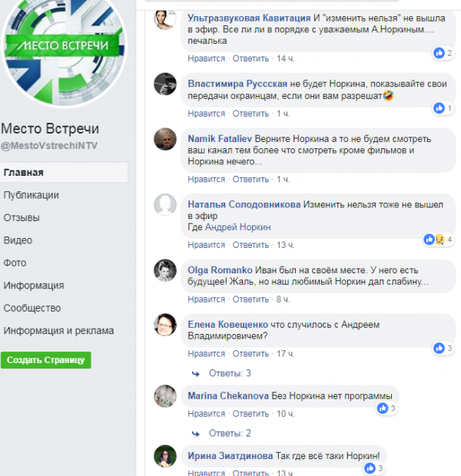The width and height of the screenshot is (461, 476).
Task: Open the Сообщество sidebar item
Action: (32, 308)
